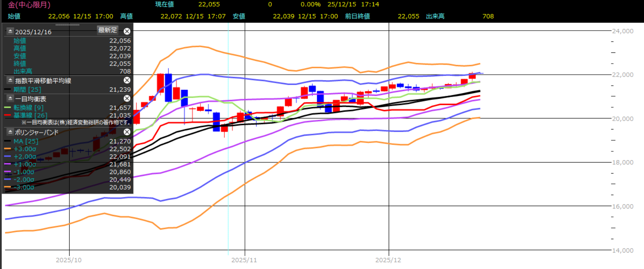
Task: Collapse the 一目均衡表 section
Action: click(x=10, y=98)
